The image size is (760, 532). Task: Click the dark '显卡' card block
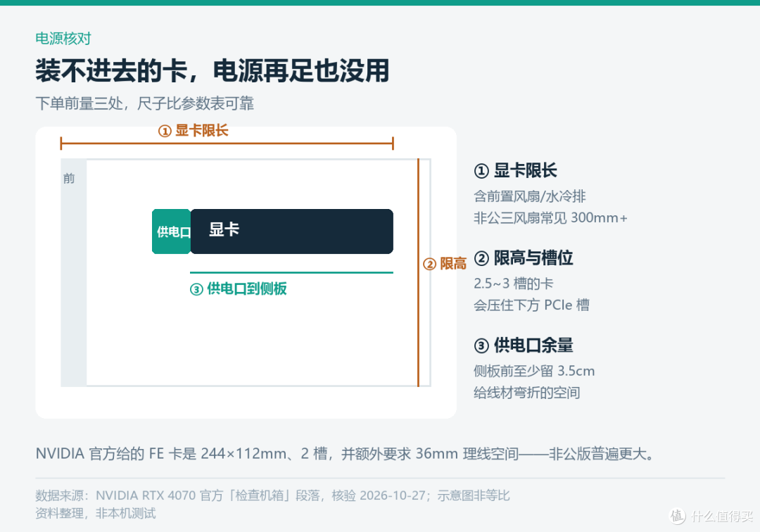click(x=292, y=232)
